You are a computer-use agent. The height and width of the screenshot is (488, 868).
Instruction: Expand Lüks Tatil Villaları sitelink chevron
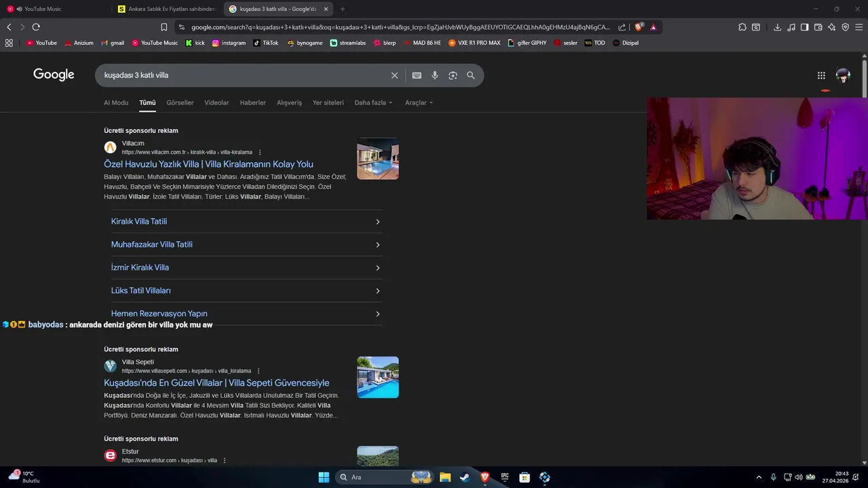pos(378,291)
